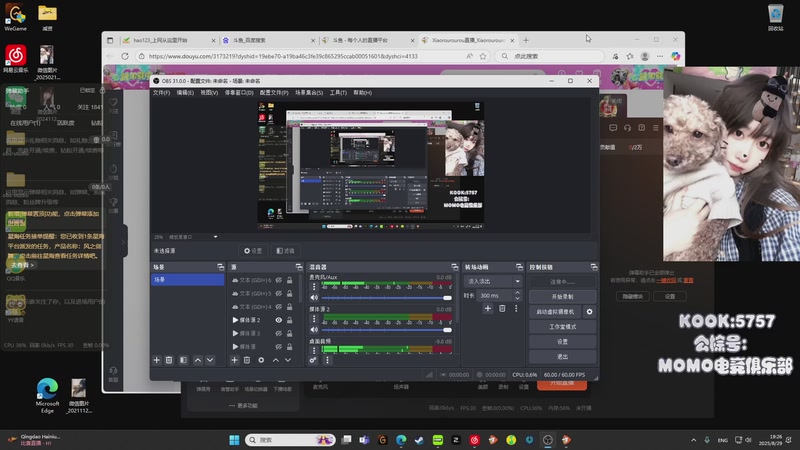The width and height of the screenshot is (800, 450).
Task: Move the source up in Sources panel
Action: coord(276,360)
